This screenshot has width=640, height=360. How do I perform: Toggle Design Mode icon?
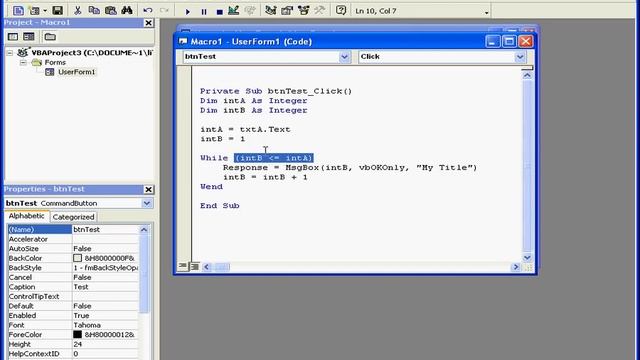pyautogui.click(x=233, y=11)
